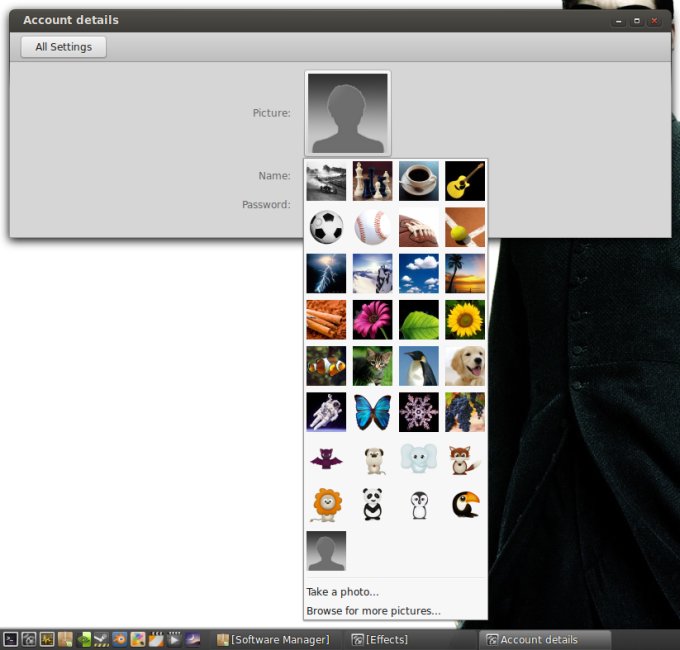
Task: Click the current Picture silhouette button
Action: pyautogui.click(x=348, y=113)
